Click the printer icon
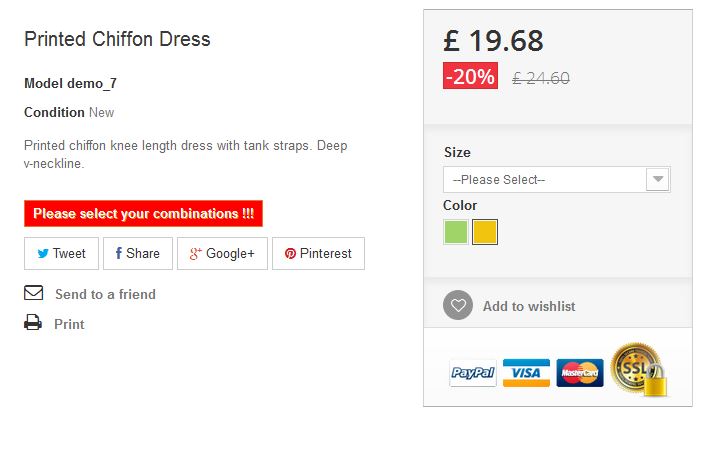 (x=34, y=323)
